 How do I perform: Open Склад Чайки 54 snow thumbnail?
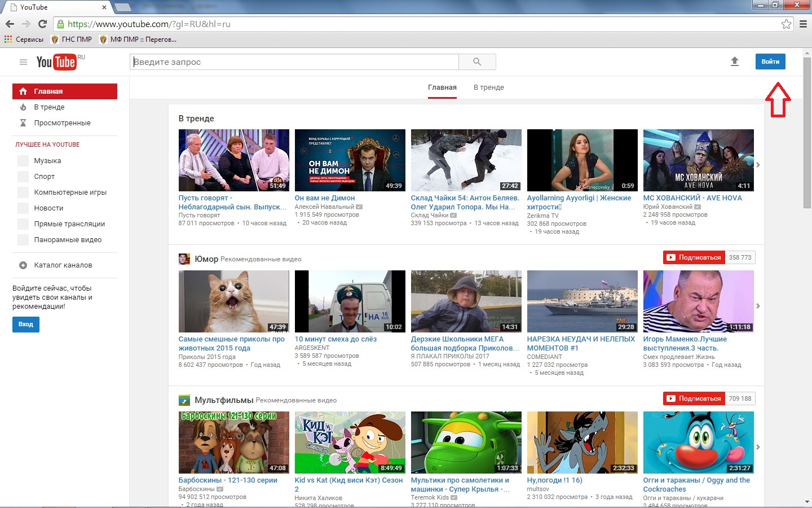point(466,160)
